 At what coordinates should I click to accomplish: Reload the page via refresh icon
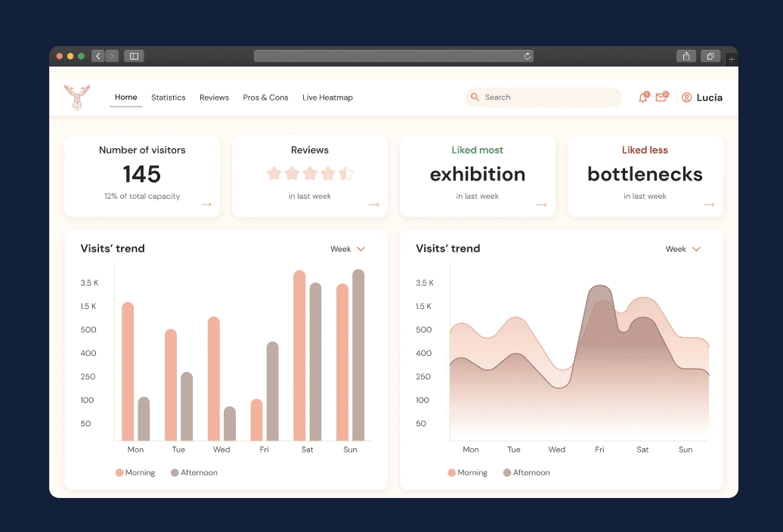[527, 56]
